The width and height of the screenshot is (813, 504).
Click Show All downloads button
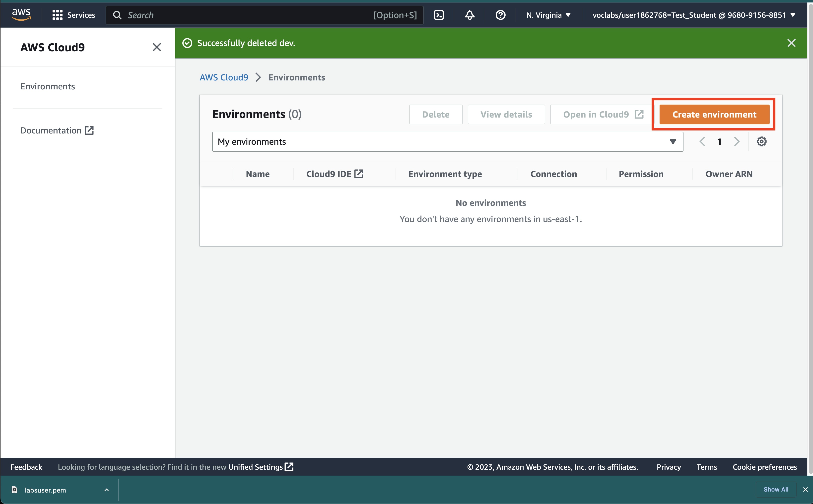pyautogui.click(x=776, y=489)
